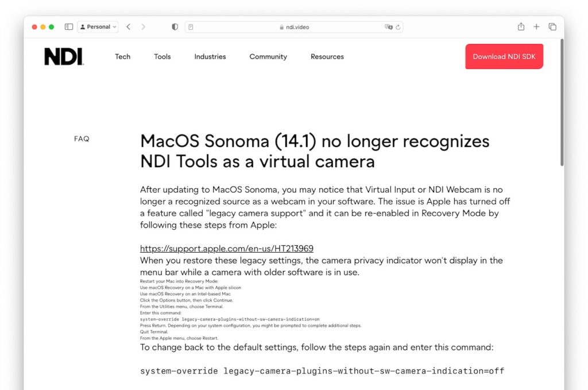Open a new tab with the plus icon
This screenshot has height=390, width=588.
[x=536, y=26]
